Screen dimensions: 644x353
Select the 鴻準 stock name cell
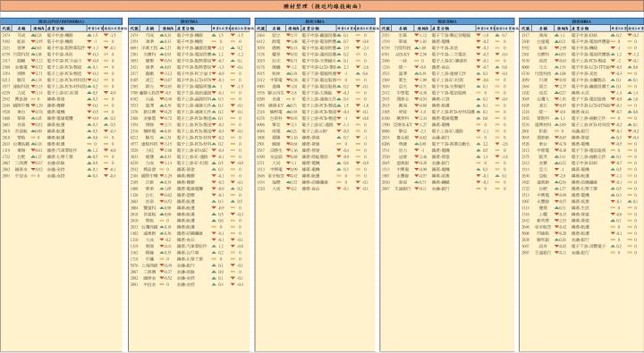click(x=149, y=41)
